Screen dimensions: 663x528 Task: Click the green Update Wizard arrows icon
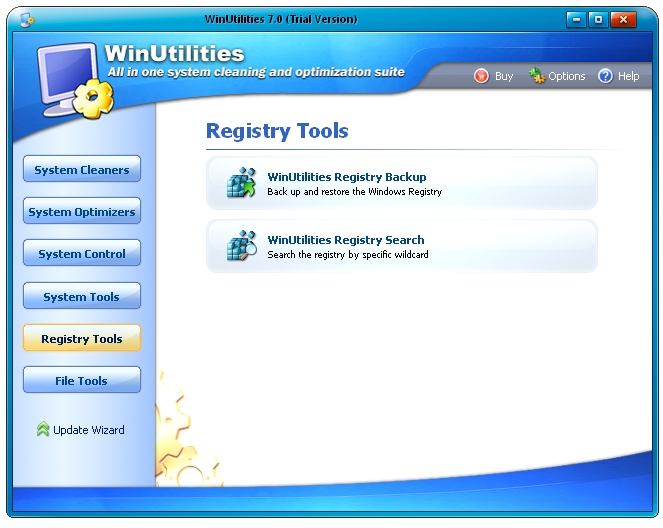[x=43, y=429]
